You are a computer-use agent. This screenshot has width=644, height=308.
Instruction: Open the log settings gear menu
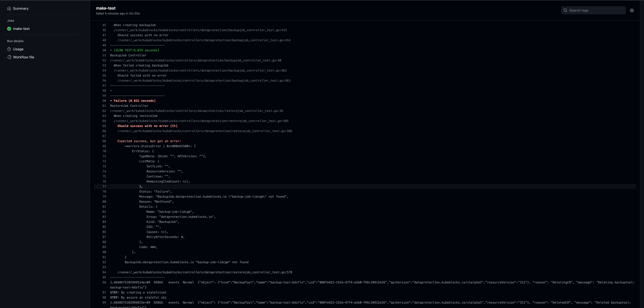click(632, 10)
